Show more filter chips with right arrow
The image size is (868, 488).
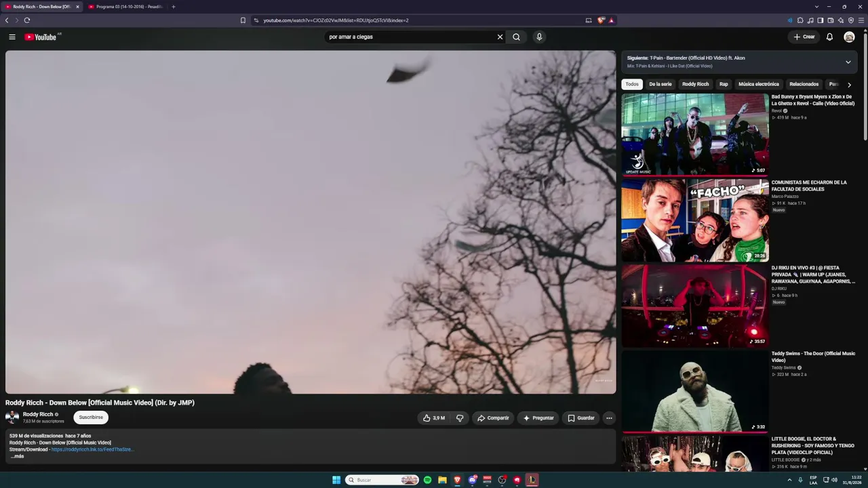pos(849,85)
